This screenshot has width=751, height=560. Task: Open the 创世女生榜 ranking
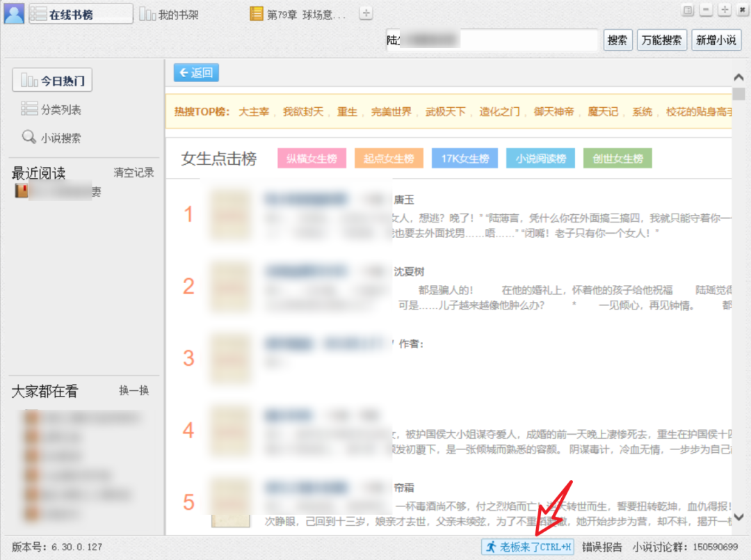tap(617, 158)
